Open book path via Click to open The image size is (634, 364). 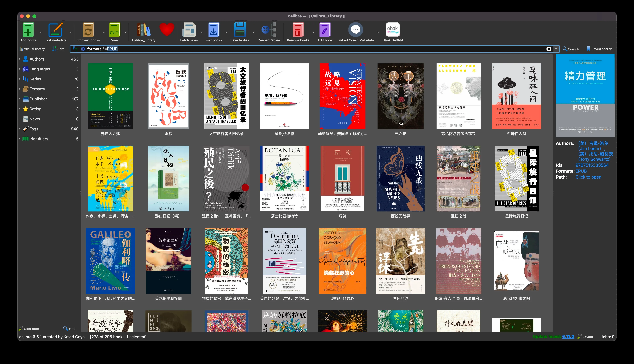(588, 177)
